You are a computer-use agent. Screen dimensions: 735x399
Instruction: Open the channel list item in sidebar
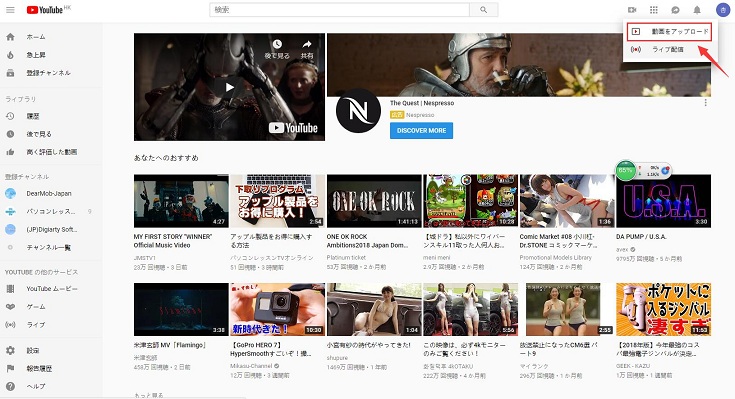[x=52, y=247]
